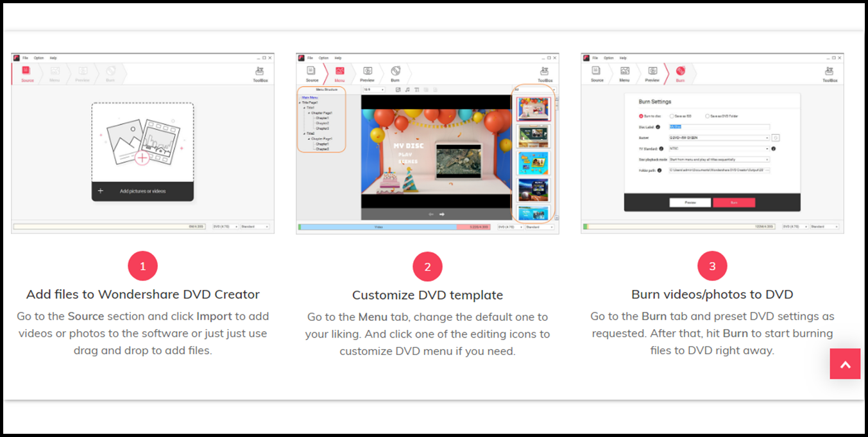Click the text edit icon above preview

(417, 90)
